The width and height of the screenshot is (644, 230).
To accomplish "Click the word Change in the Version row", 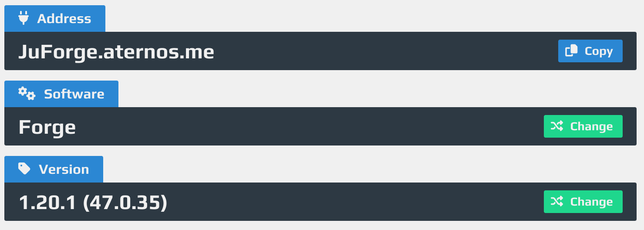I will [591, 202].
